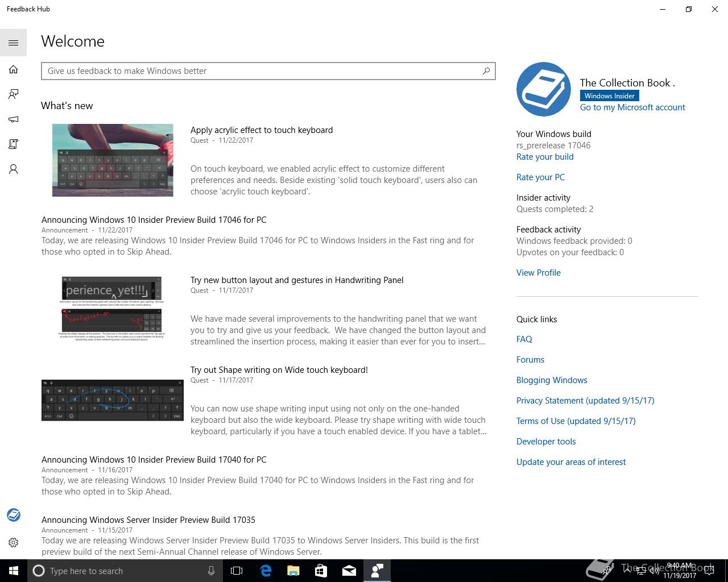Click the Collection Book profile picture
The width and height of the screenshot is (728, 582).
(x=544, y=89)
